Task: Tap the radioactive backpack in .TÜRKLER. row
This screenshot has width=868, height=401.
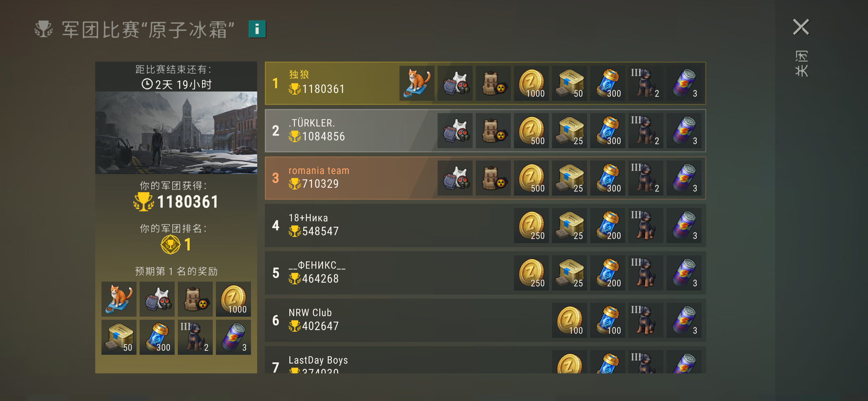Action: [x=493, y=131]
